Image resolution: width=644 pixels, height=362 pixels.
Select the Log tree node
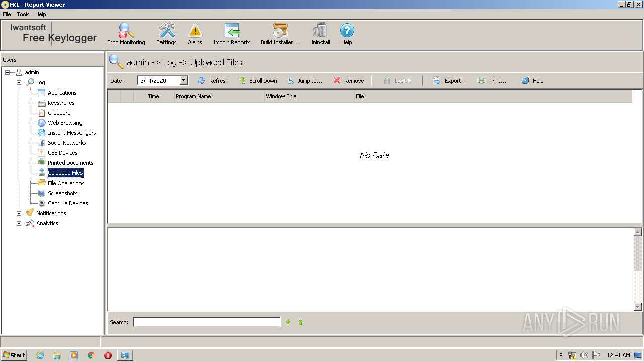coord(40,82)
